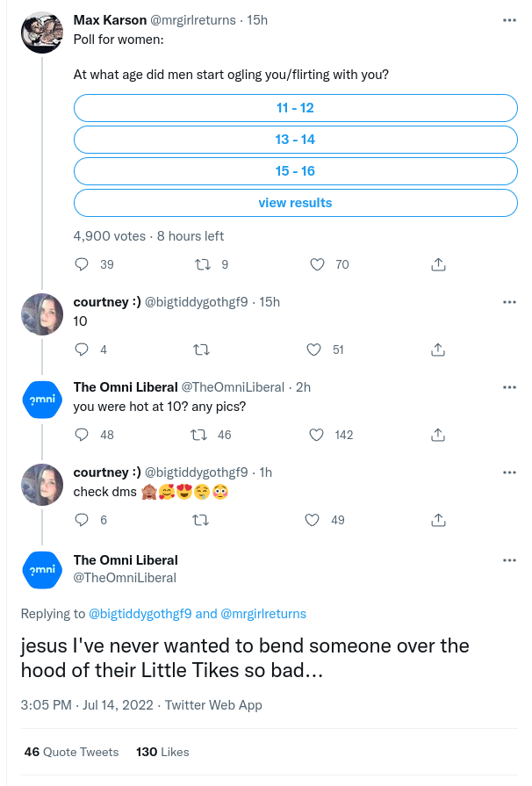Share courtney's 'check dms' tweet
Screen dimensions: 532x786
(x=436, y=520)
